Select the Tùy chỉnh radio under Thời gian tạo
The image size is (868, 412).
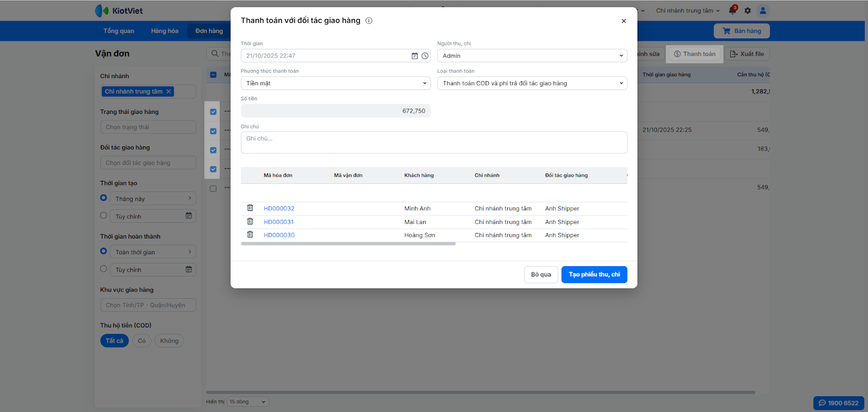(104, 216)
